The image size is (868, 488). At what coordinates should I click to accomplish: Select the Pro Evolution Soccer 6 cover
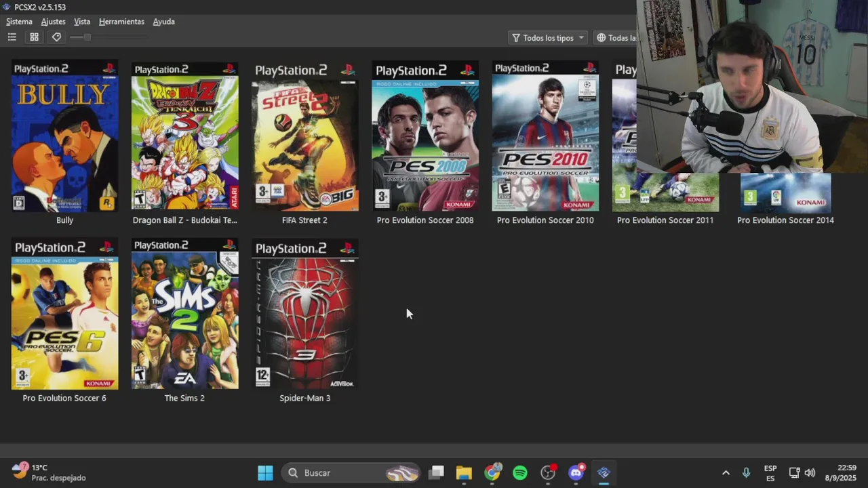[x=64, y=314]
